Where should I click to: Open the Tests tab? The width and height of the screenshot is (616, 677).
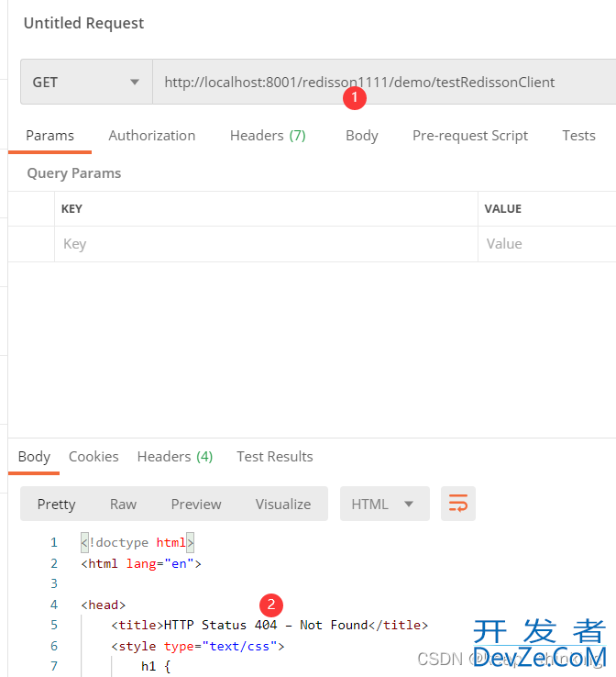(579, 136)
